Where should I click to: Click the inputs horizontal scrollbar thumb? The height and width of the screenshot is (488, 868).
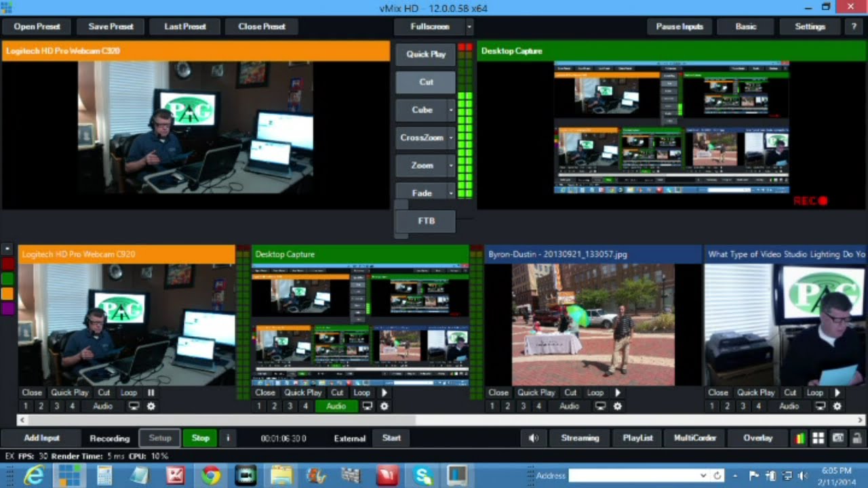click(221, 420)
